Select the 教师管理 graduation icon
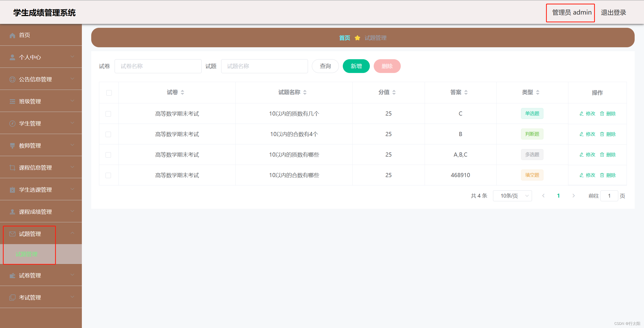The image size is (644, 328). click(12, 145)
